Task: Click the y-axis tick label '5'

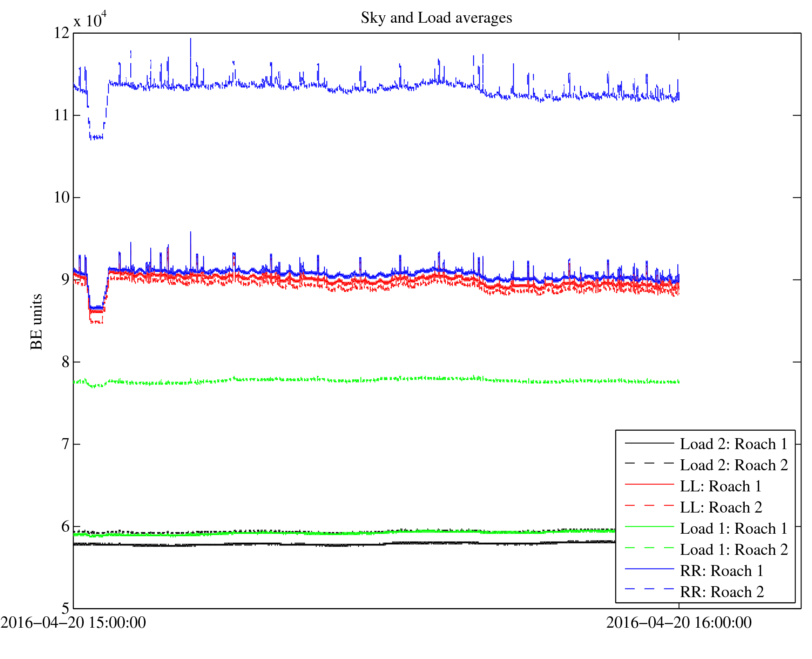Action: click(65, 608)
